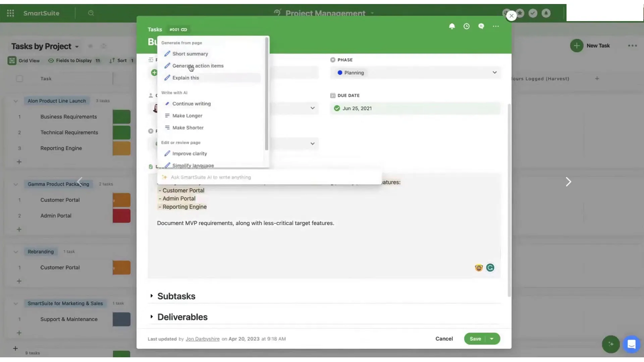Viewport: 644px width, 362px height.
Task: Open Jon Darbyshire profile link
Action: click(x=203, y=339)
